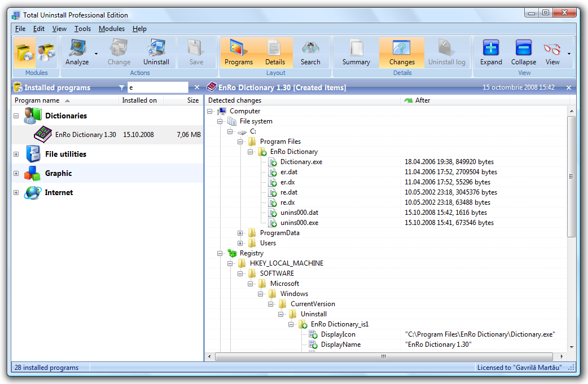Click the Expand plus icon
588x384 pixels.
point(491,48)
